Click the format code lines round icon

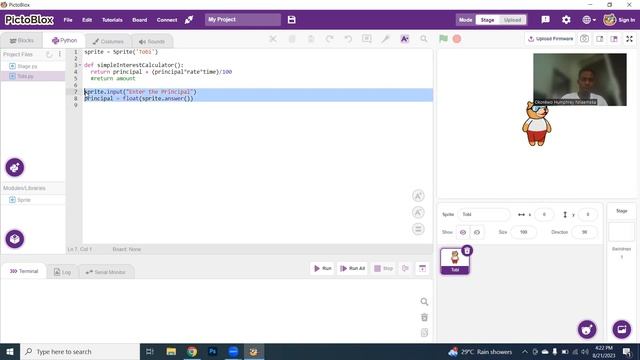pyautogui.click(x=418, y=229)
